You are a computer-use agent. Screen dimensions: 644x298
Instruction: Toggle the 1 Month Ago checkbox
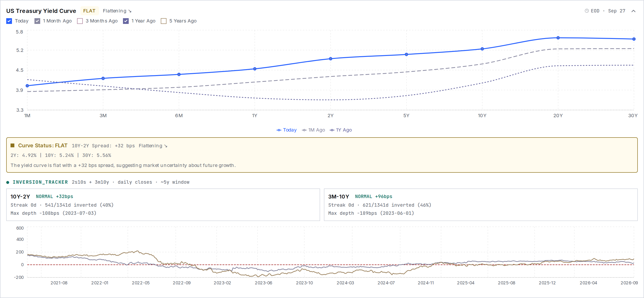[37, 21]
